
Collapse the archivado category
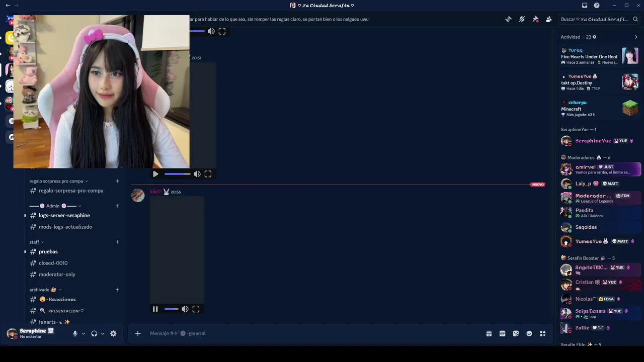pyautogui.click(x=45, y=290)
